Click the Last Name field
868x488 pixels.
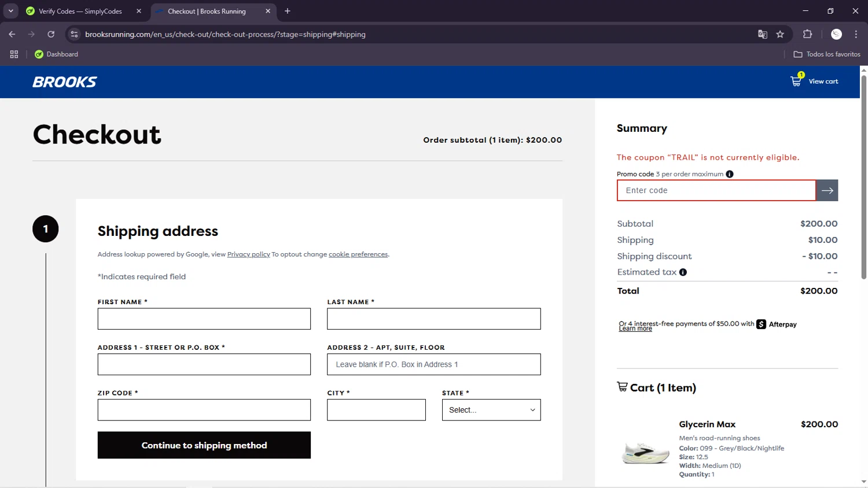coord(434,319)
